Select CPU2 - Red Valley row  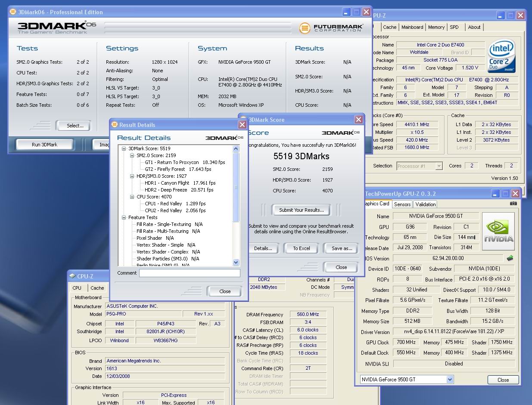point(175,210)
